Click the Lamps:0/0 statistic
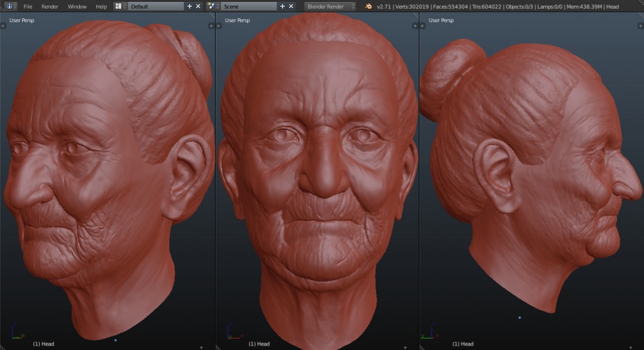644x350 pixels. click(x=550, y=6)
